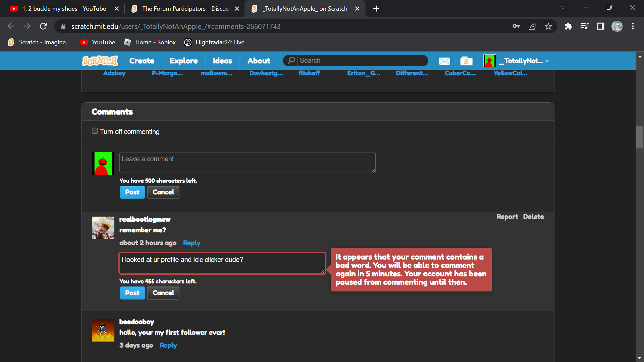Click the share page icon in address bar

[532, 26]
